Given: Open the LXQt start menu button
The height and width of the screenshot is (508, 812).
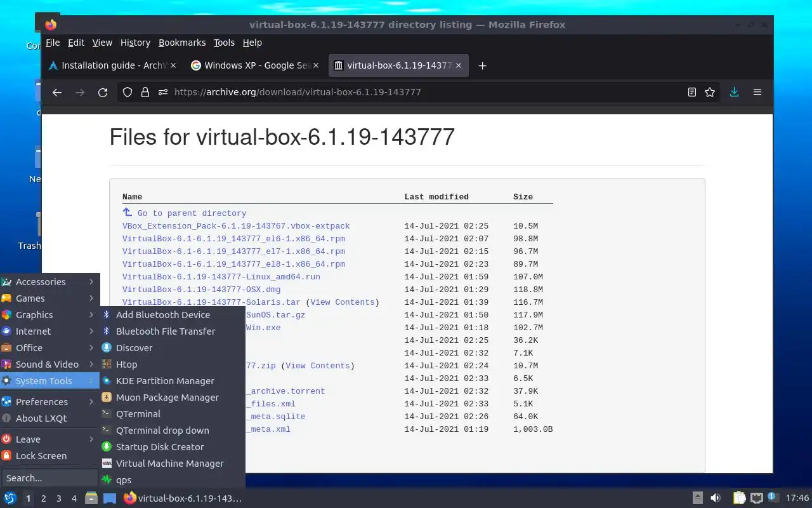Looking at the screenshot, I should click(x=10, y=498).
